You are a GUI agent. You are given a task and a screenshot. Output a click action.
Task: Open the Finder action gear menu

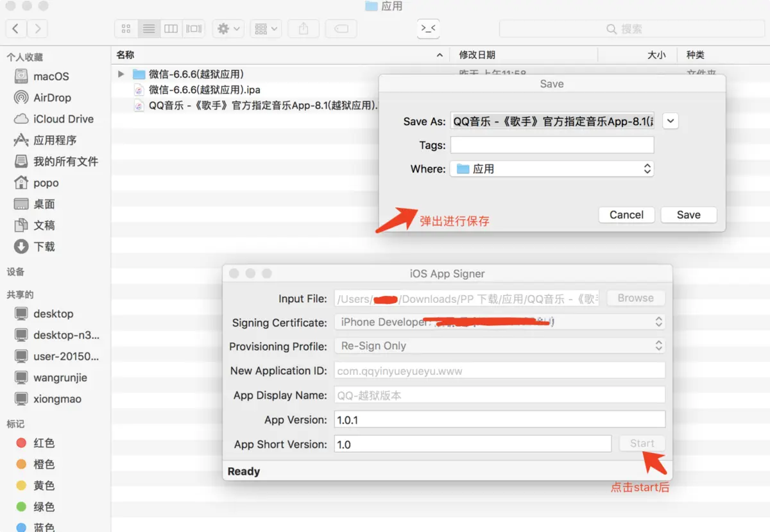pos(228,29)
